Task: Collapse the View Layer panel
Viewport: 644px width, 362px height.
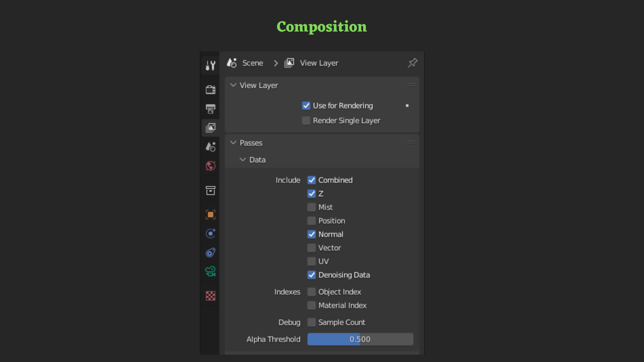Action: click(x=233, y=85)
